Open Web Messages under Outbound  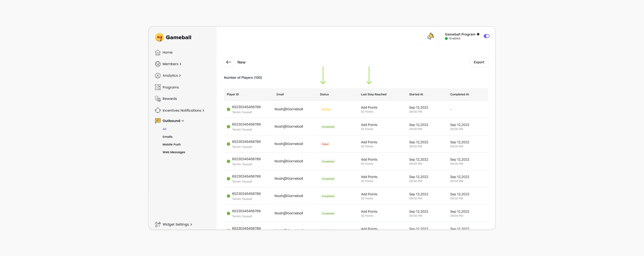[x=173, y=152]
